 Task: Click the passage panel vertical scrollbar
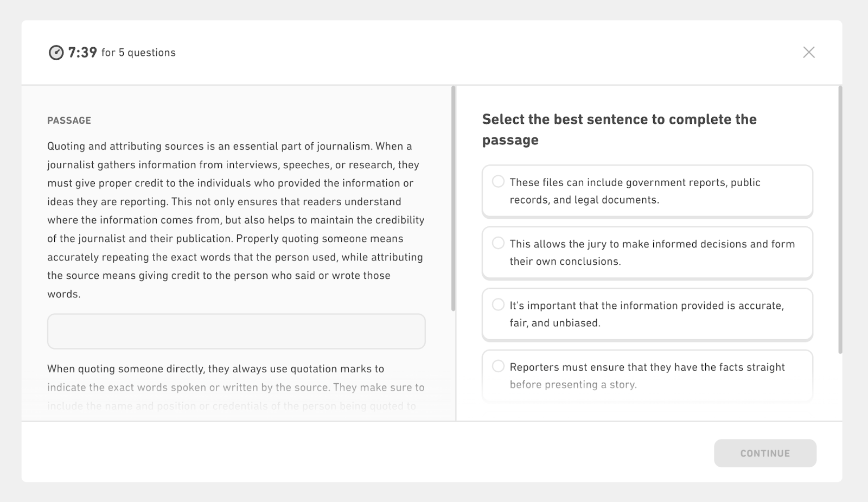[x=454, y=198]
